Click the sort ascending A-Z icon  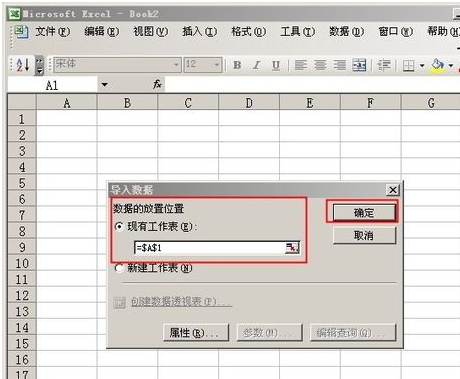[22, 65]
